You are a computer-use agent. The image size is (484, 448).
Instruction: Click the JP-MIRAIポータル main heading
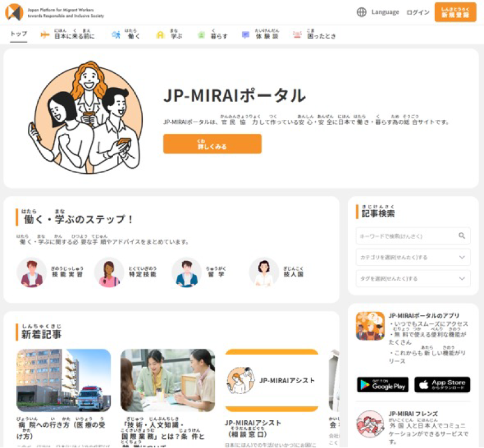(x=235, y=95)
